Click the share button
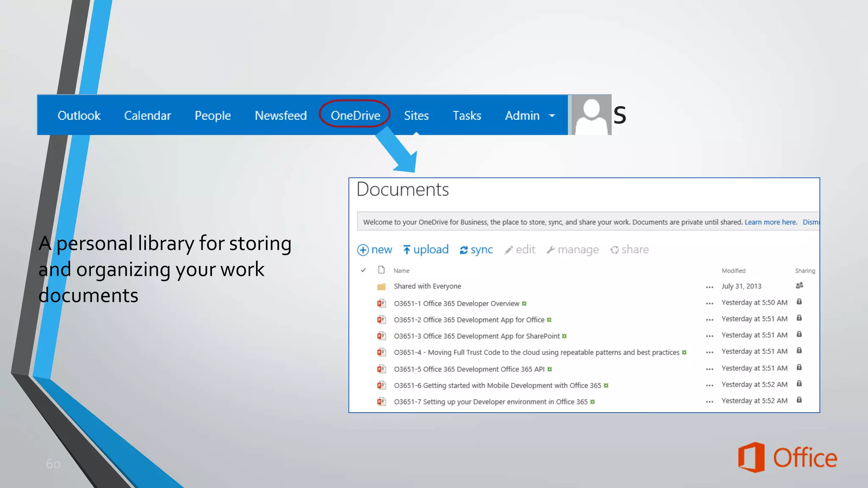Image resolution: width=868 pixels, height=488 pixels. (x=629, y=250)
